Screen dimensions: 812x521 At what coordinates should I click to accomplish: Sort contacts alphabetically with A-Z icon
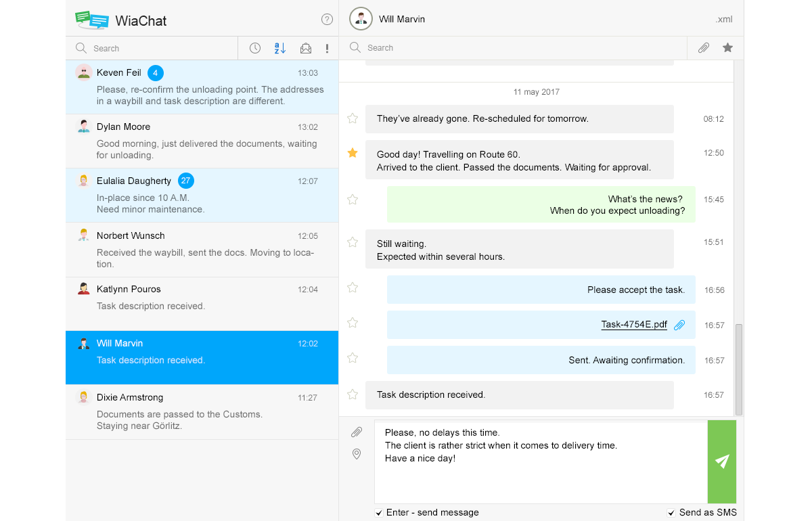tap(280, 48)
